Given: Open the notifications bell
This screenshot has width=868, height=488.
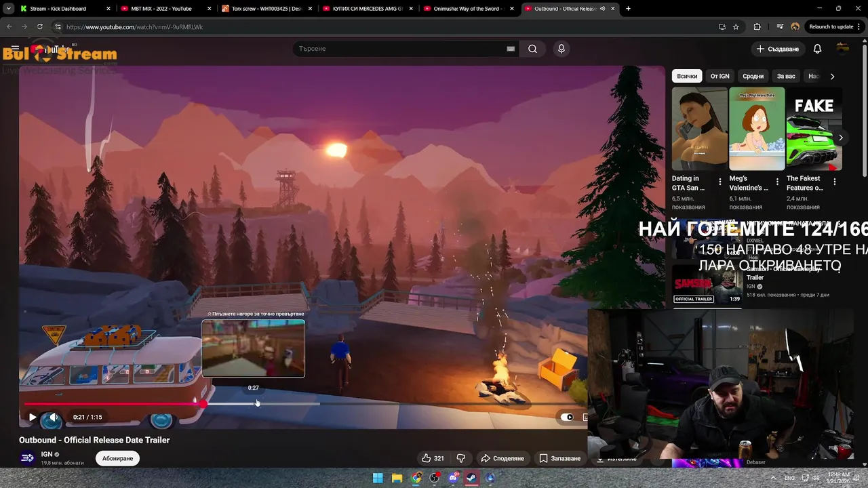Looking at the screenshot, I should pyautogui.click(x=817, y=49).
